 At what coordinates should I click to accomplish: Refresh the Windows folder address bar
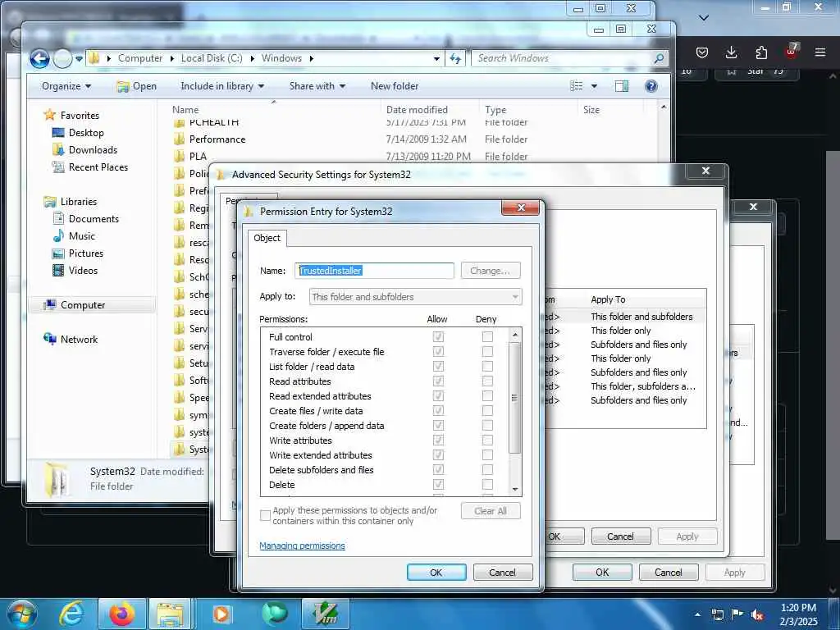point(455,58)
